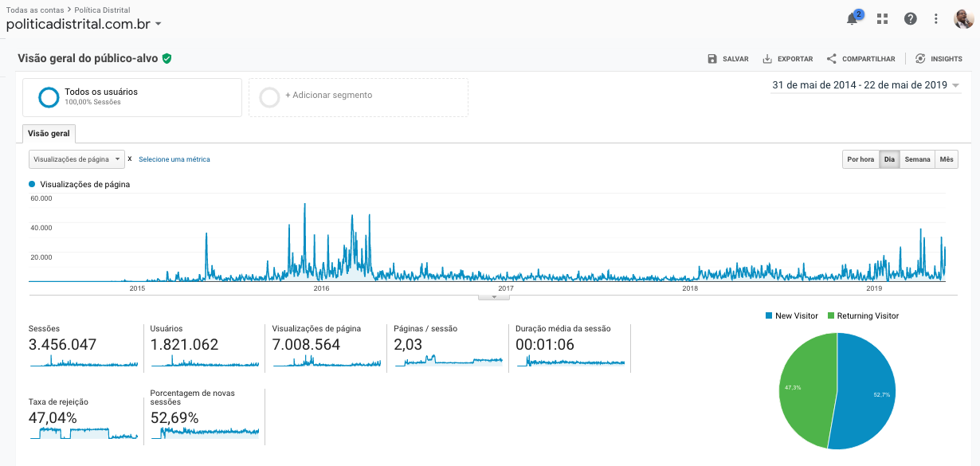This screenshot has width=980, height=466.
Task: Open the apps grid icon
Action: (882, 19)
